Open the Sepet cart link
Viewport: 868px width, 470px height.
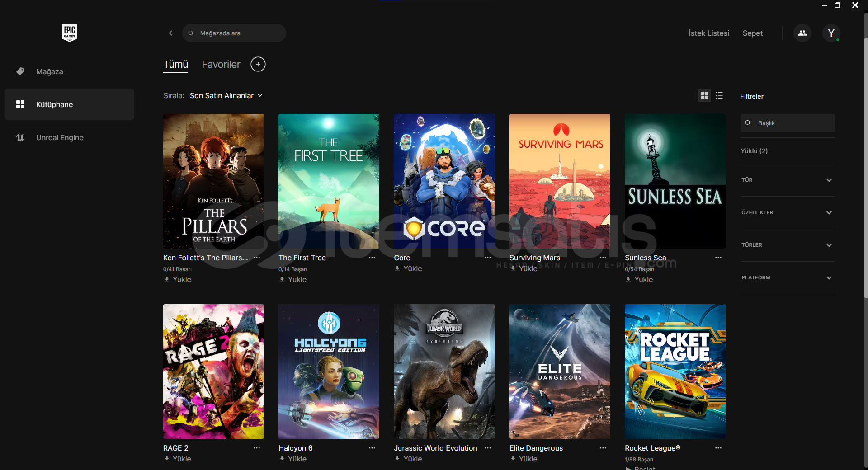[x=753, y=33]
